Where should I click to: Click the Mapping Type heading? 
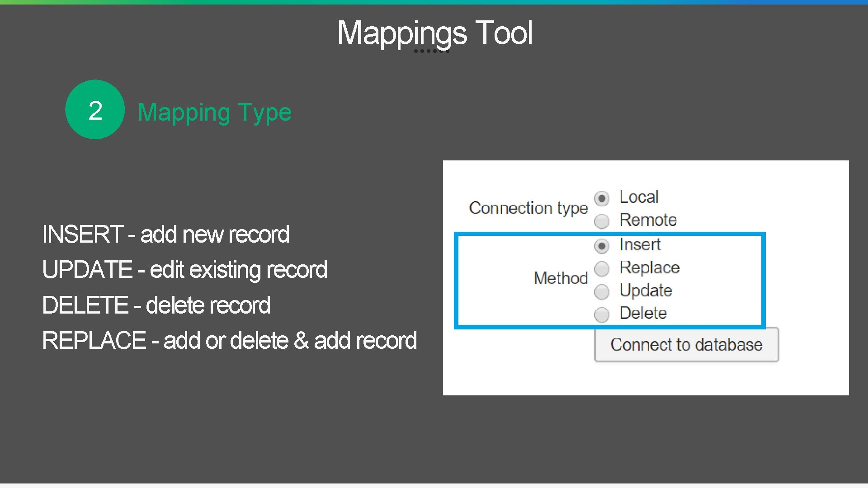click(215, 113)
